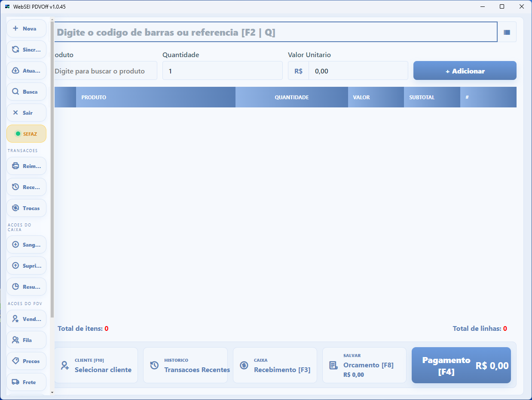532x400 pixels.
Task: Open Orcamento [F8] save card
Action: [364, 365]
